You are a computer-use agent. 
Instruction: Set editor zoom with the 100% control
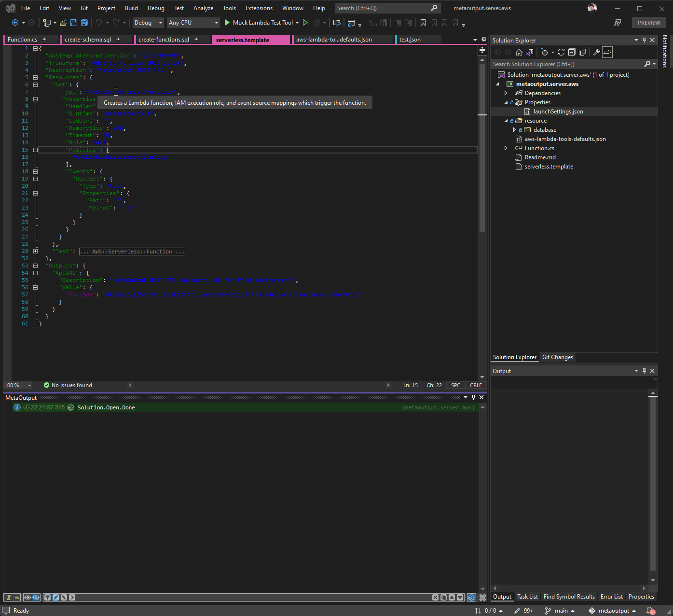(x=17, y=385)
